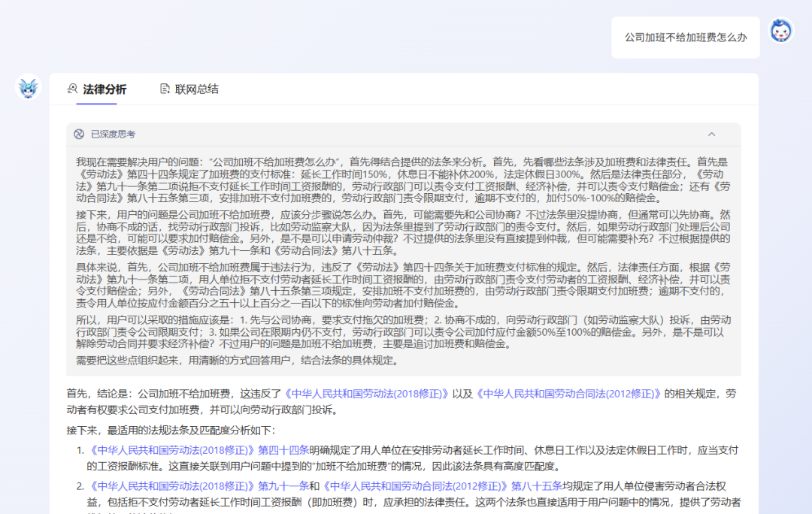Collapse the 已深度思考 panel via its chevron
This screenshot has height=514, width=812.
point(712,133)
